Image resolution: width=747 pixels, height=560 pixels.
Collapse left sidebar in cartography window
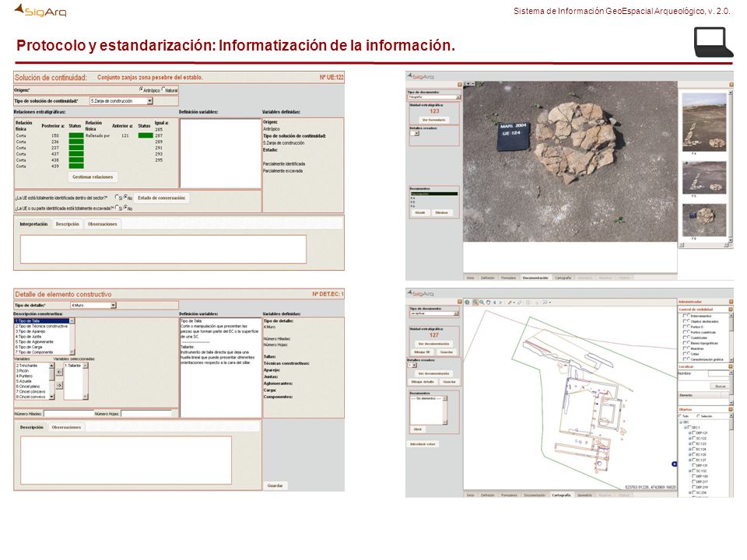pos(460,302)
